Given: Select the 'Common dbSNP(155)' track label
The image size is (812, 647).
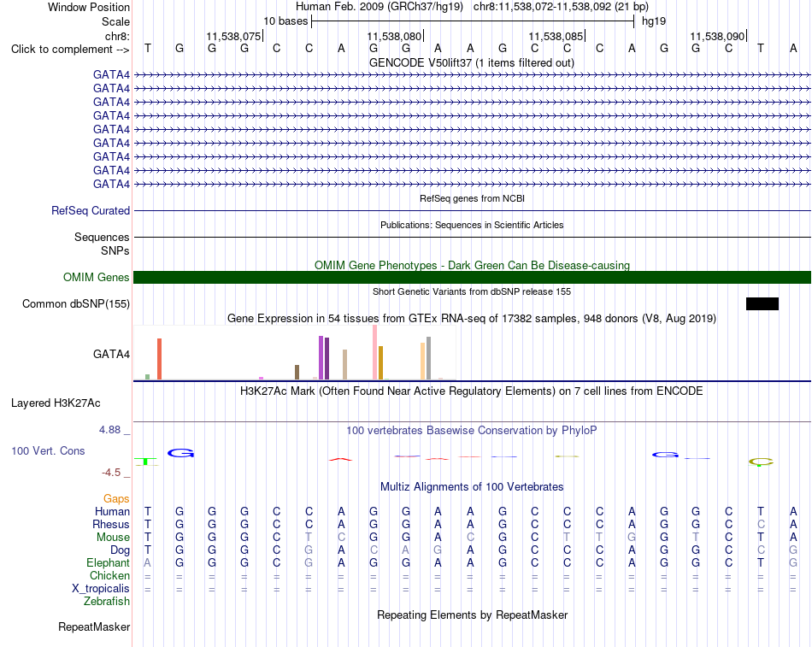Looking at the screenshot, I should coord(76,304).
